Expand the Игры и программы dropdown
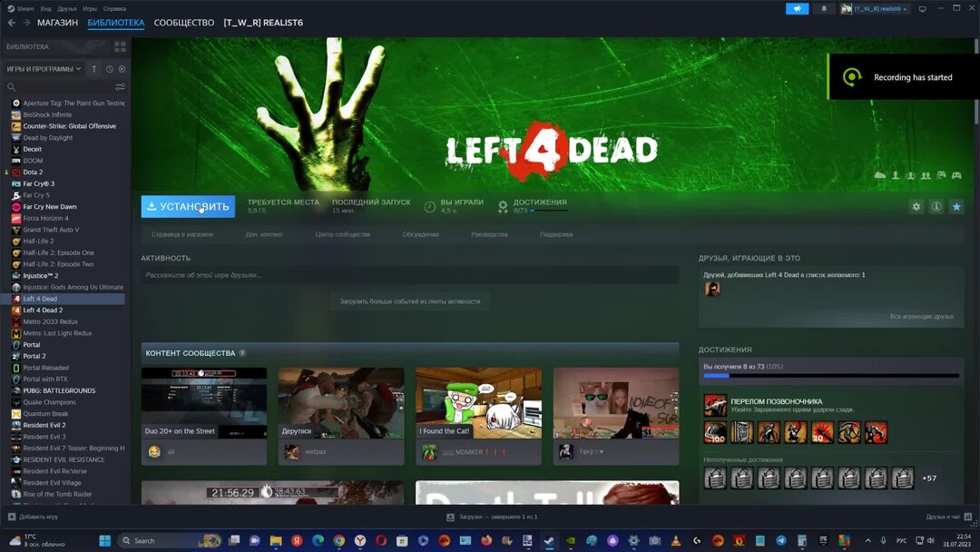980x552 pixels. [x=44, y=69]
